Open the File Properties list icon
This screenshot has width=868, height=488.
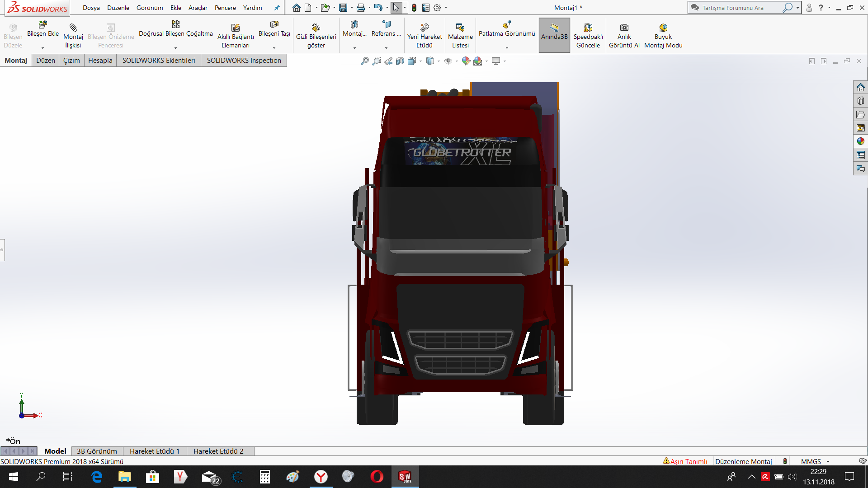(426, 8)
